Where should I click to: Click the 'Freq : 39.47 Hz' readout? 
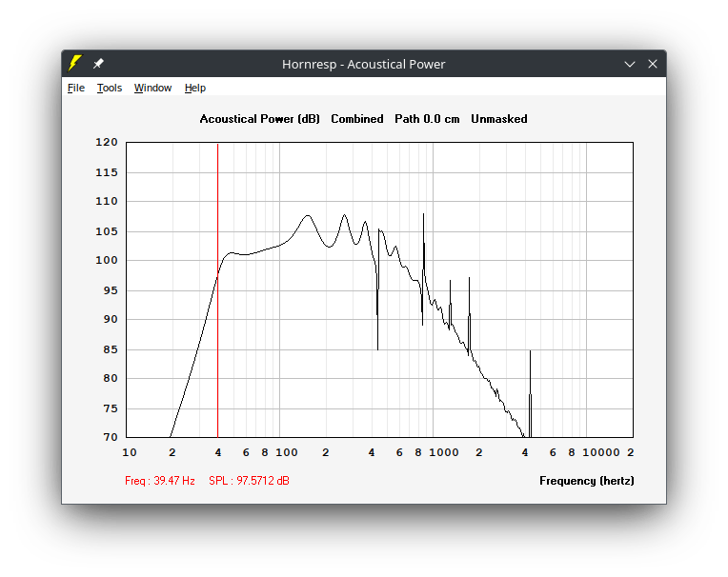pos(160,481)
